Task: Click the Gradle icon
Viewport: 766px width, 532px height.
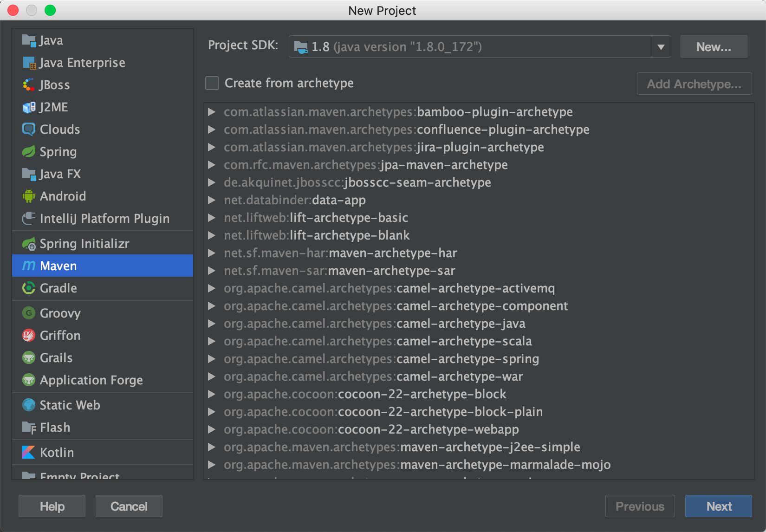Action: [29, 288]
